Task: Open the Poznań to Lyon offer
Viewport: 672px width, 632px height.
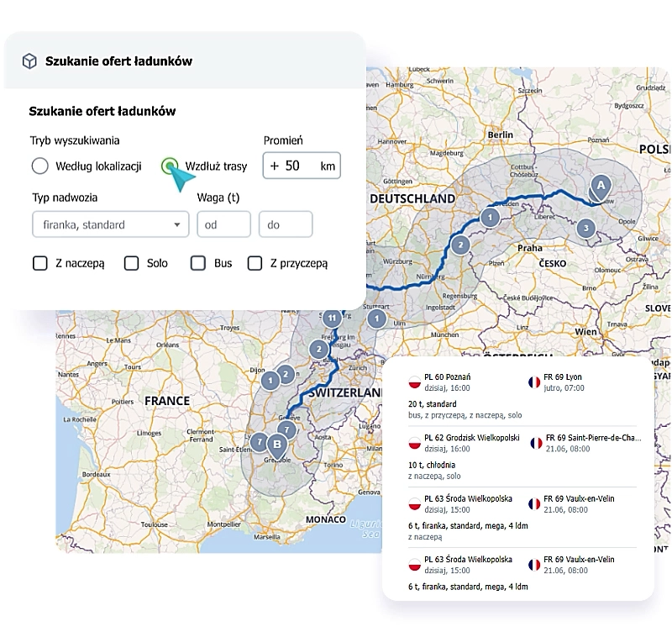Action: point(522,396)
